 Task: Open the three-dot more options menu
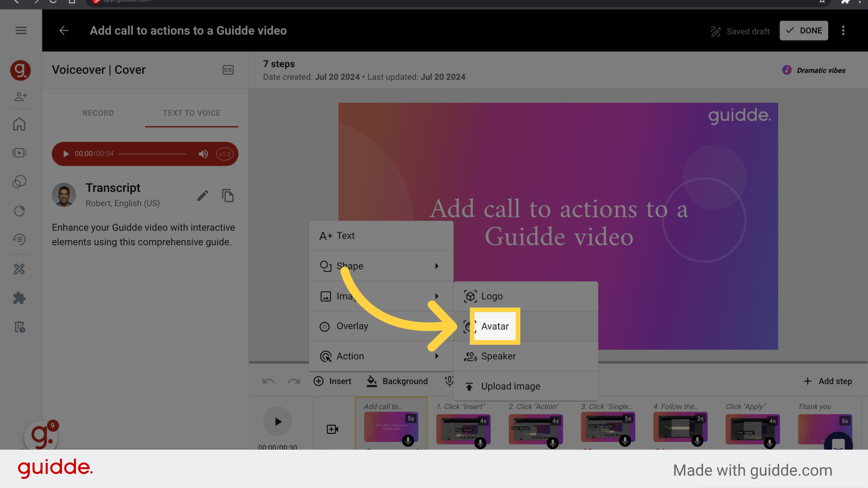pos(843,31)
